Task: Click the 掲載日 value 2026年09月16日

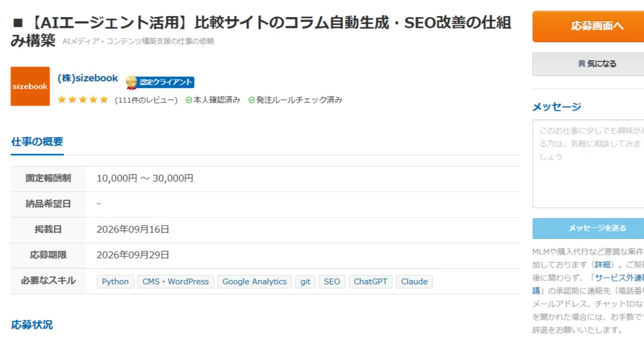Action: 133,230
